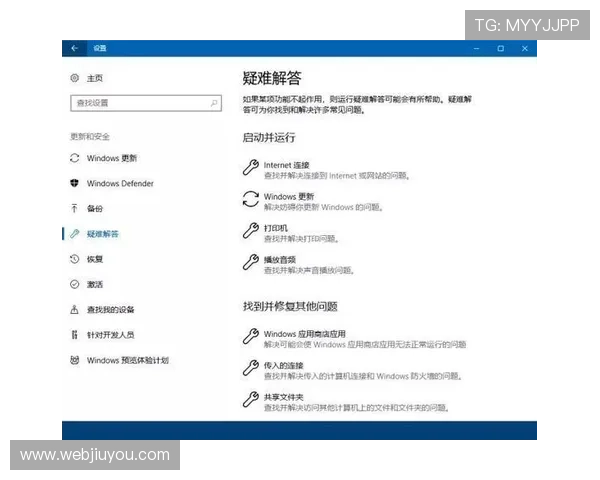This screenshot has width=600, height=480.
Task: Open 备份 backup settings
Action: click(x=95, y=209)
